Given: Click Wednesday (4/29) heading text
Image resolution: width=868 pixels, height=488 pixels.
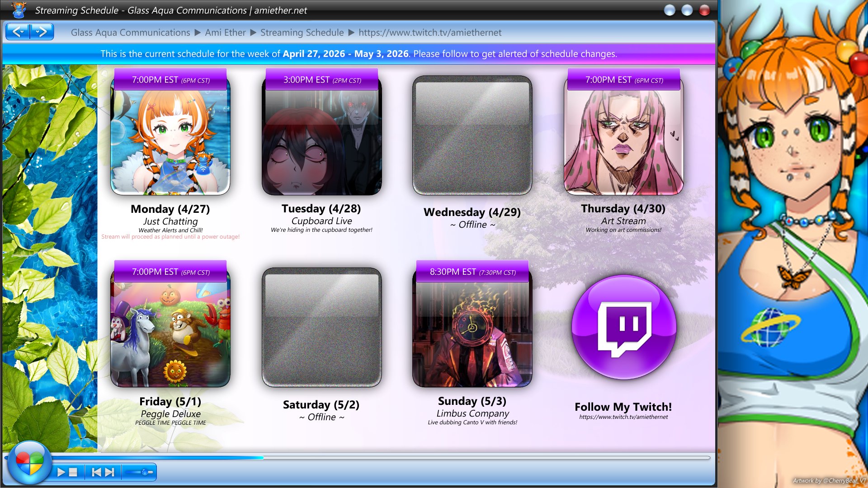Looking at the screenshot, I should [x=472, y=212].
